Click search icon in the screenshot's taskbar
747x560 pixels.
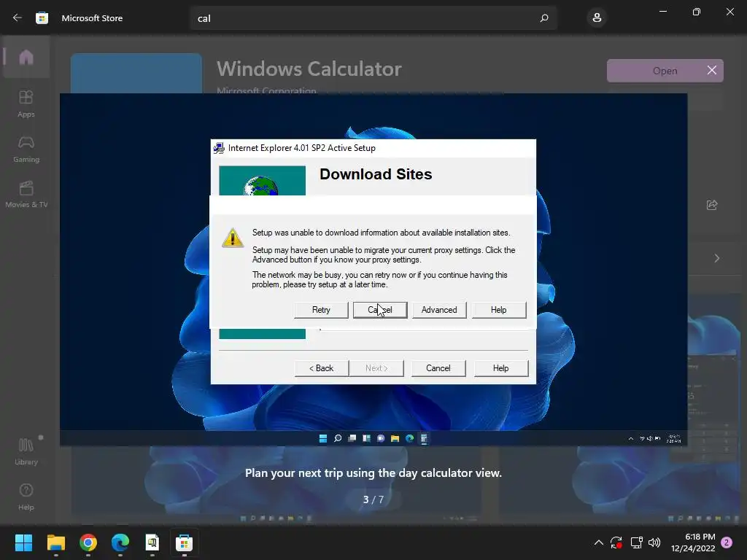337,438
